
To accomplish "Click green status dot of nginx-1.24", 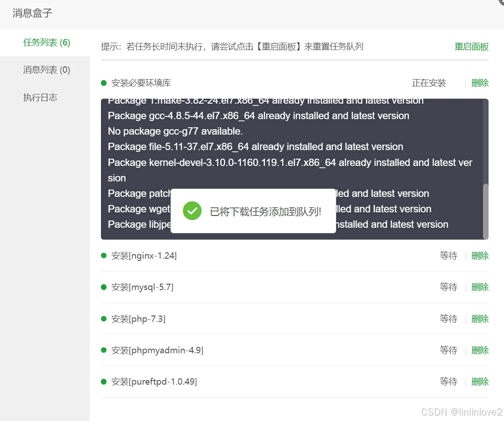I will tap(104, 256).
